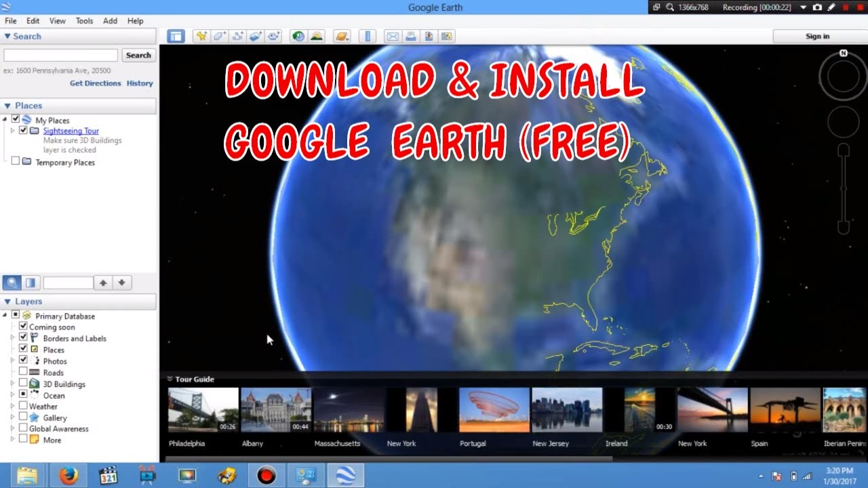Viewport: 868px width, 488px height.
Task: Open the View menu
Action: pos(58,21)
